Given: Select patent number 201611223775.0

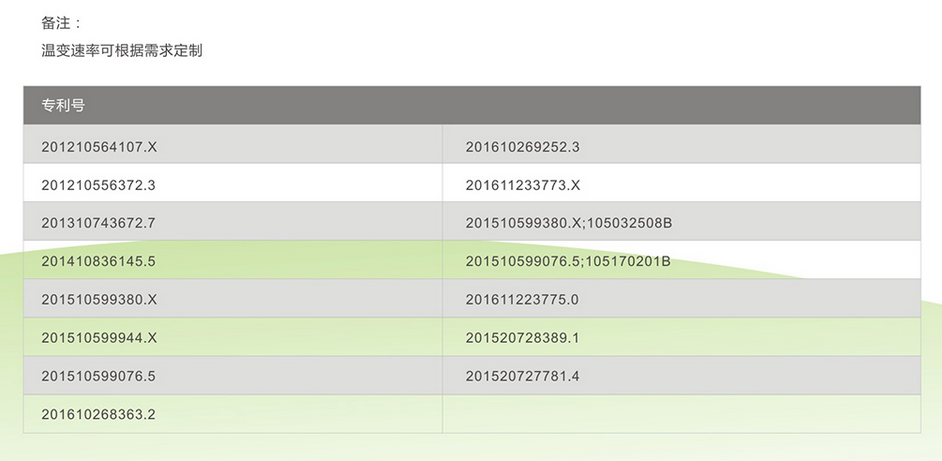Looking at the screenshot, I should point(522,299).
